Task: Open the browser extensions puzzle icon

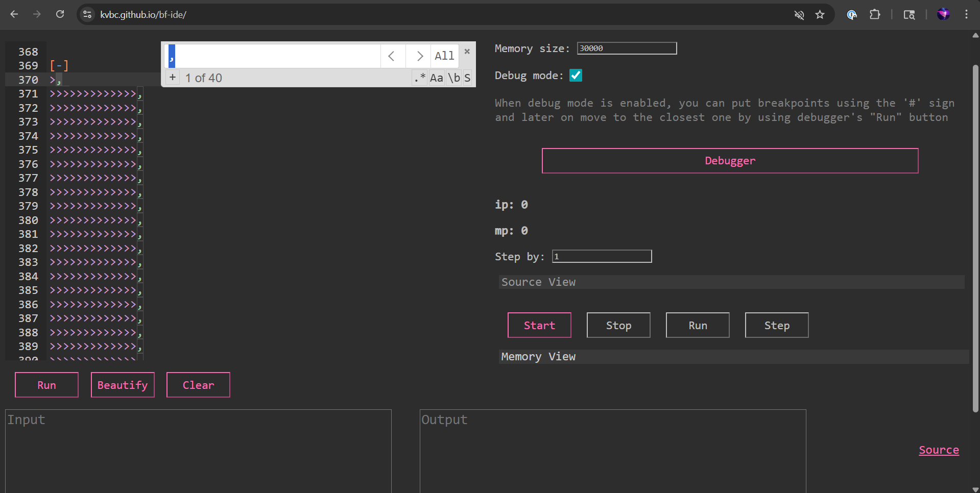Action: pyautogui.click(x=875, y=15)
